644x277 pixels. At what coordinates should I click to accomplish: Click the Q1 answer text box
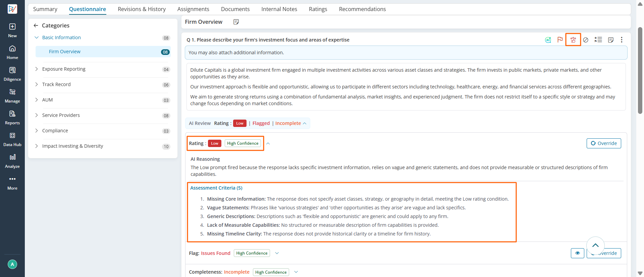[x=406, y=87]
